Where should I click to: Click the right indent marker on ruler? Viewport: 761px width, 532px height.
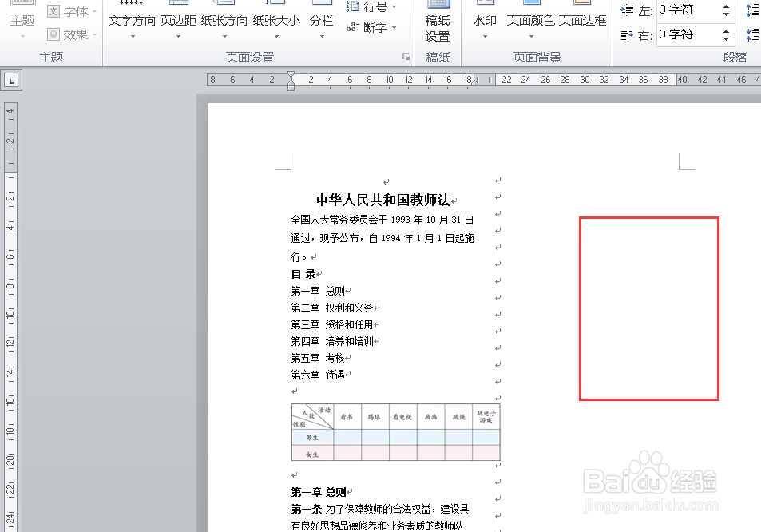coord(475,81)
